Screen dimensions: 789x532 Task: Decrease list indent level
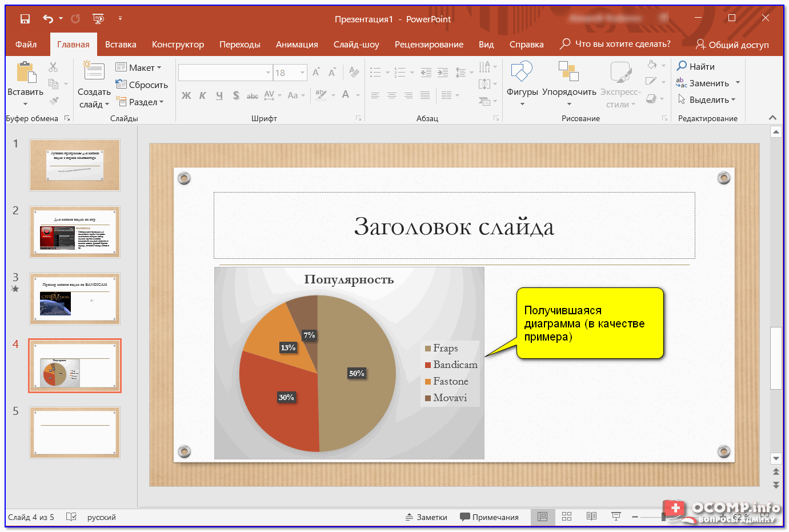point(426,73)
